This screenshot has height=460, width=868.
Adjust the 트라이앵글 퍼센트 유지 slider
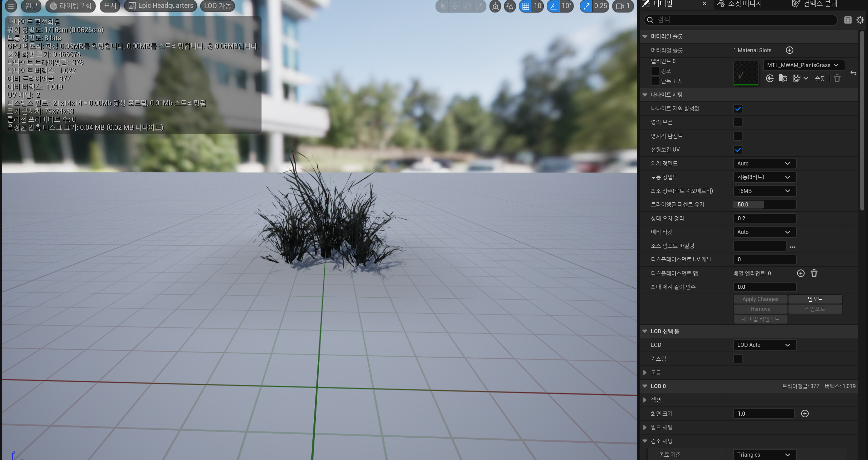pos(764,204)
